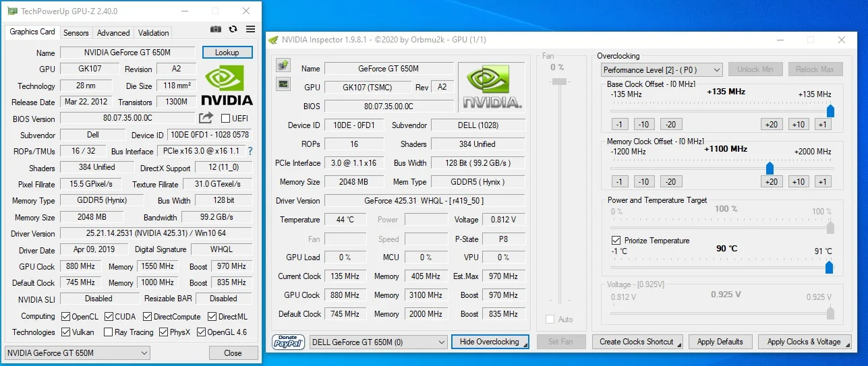This screenshot has width=868, height=366.
Task: Switch to the Validation tab
Action: 154,32
